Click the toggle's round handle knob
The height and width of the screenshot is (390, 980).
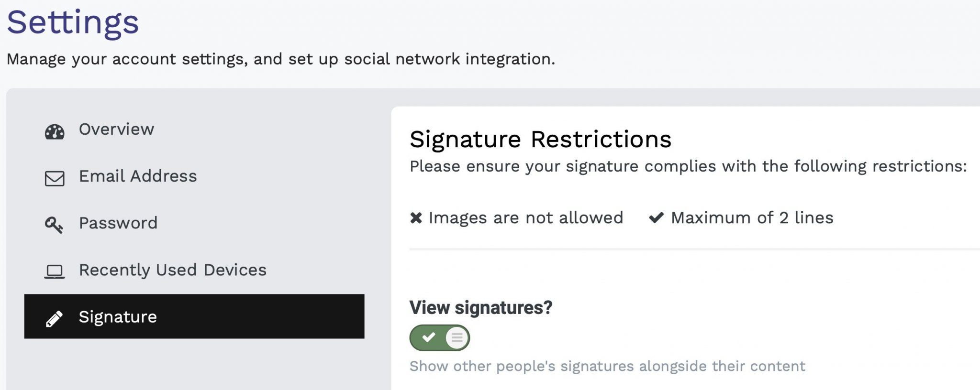pos(457,338)
